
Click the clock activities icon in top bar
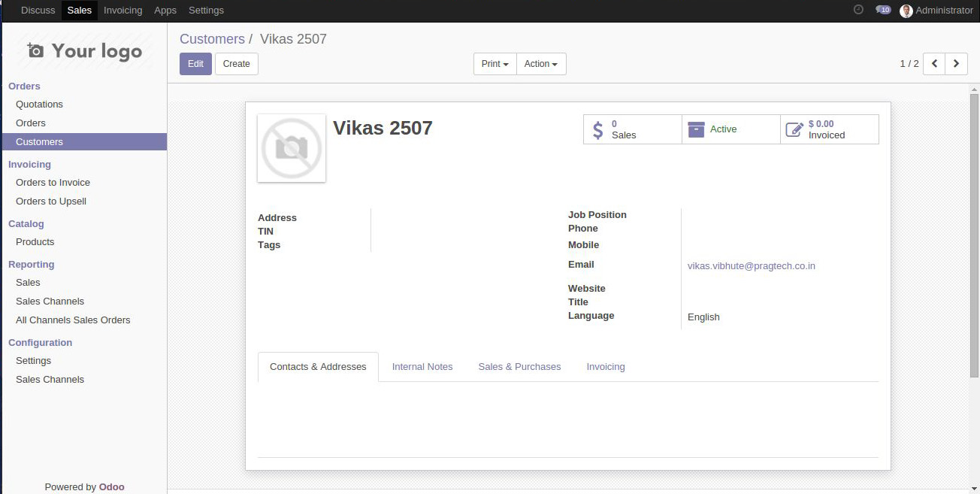[x=858, y=10]
